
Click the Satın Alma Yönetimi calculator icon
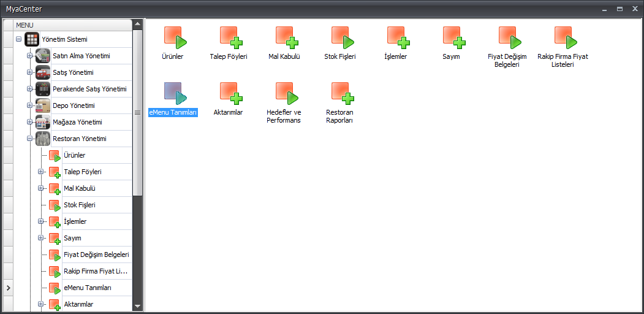pyautogui.click(x=43, y=56)
